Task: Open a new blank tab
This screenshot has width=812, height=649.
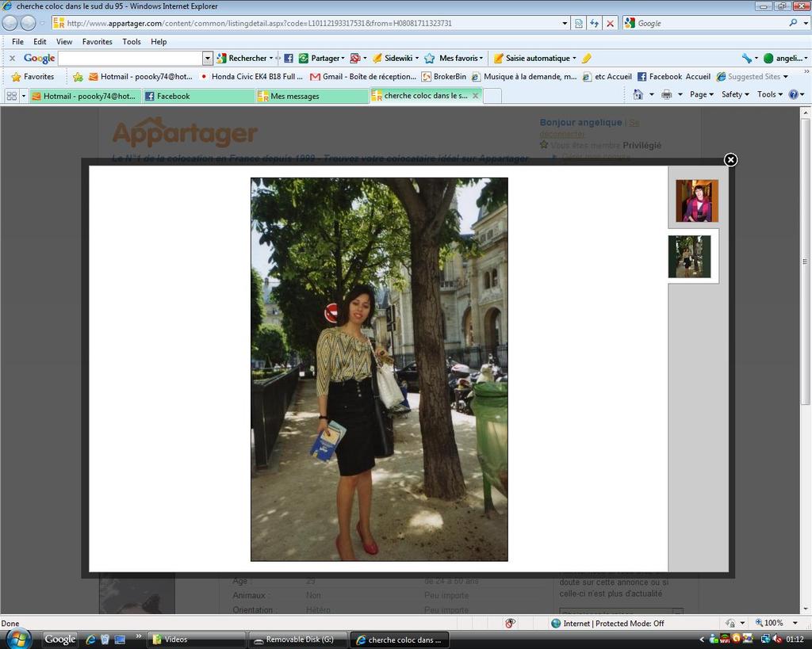Action: pyautogui.click(x=492, y=96)
